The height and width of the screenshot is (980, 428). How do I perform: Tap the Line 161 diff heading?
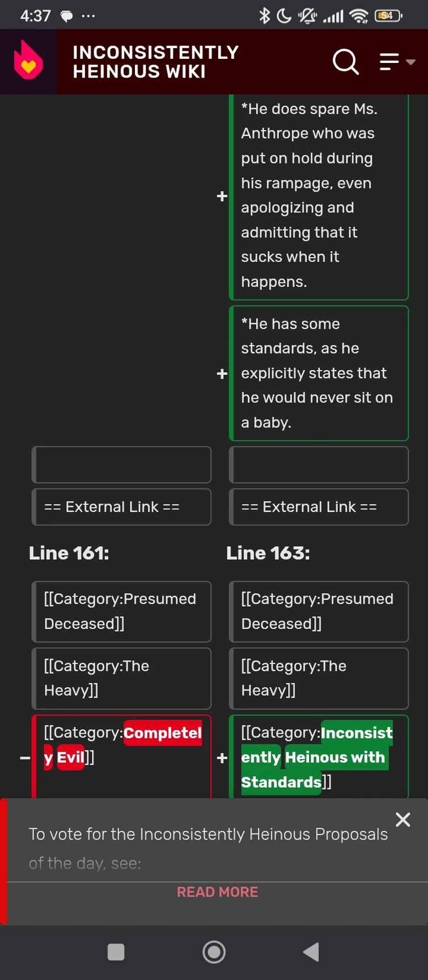pos(69,553)
